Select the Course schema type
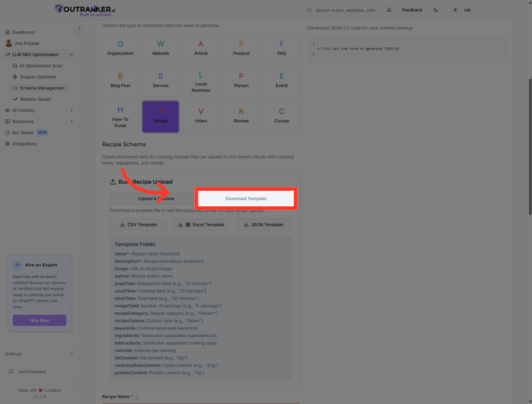This screenshot has height=404, width=532. tap(282, 117)
